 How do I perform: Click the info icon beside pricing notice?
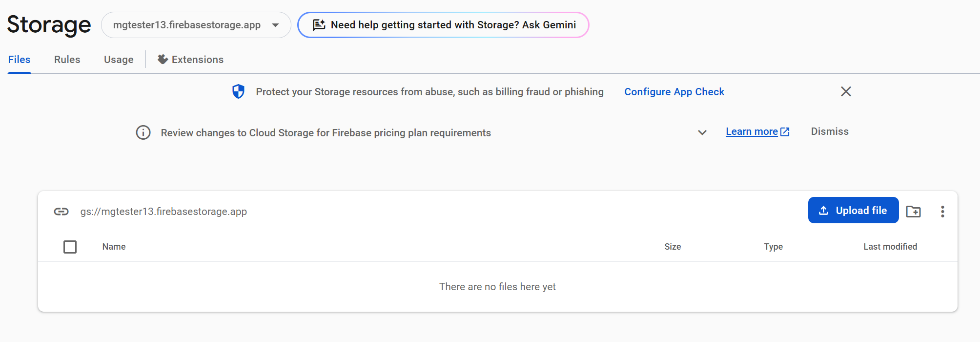coord(143,132)
